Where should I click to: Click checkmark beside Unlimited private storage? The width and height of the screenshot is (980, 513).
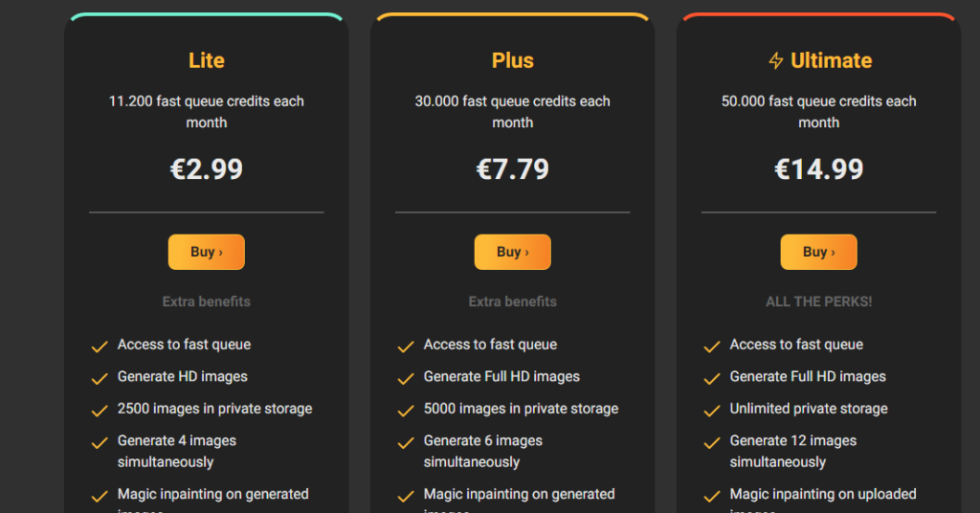pos(712,411)
